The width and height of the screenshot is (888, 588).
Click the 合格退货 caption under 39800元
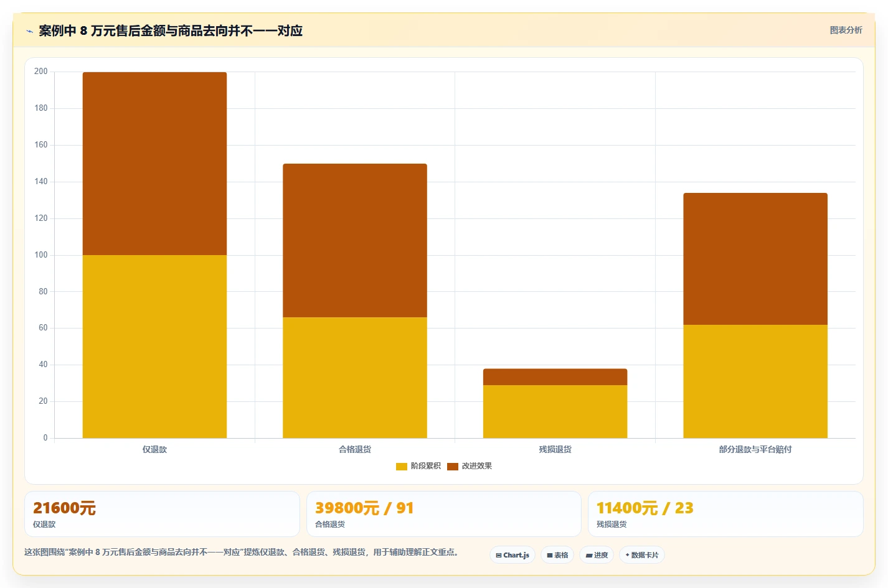point(330,525)
